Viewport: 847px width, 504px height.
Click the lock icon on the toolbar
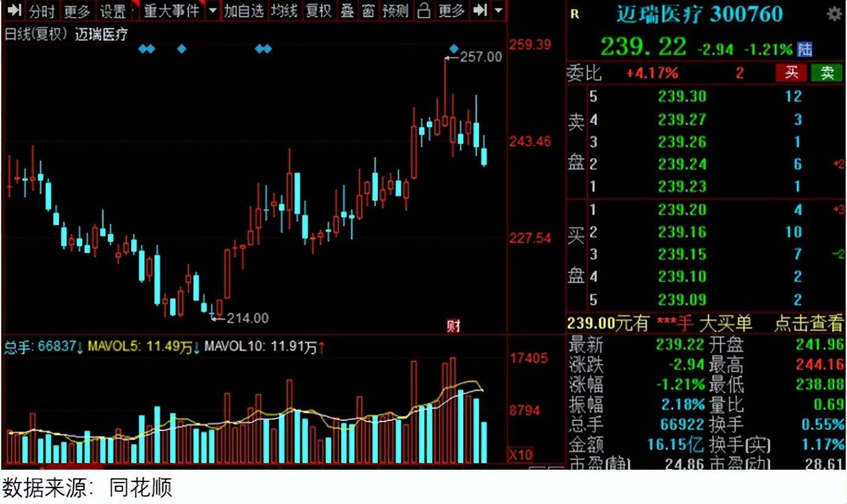(x=423, y=10)
